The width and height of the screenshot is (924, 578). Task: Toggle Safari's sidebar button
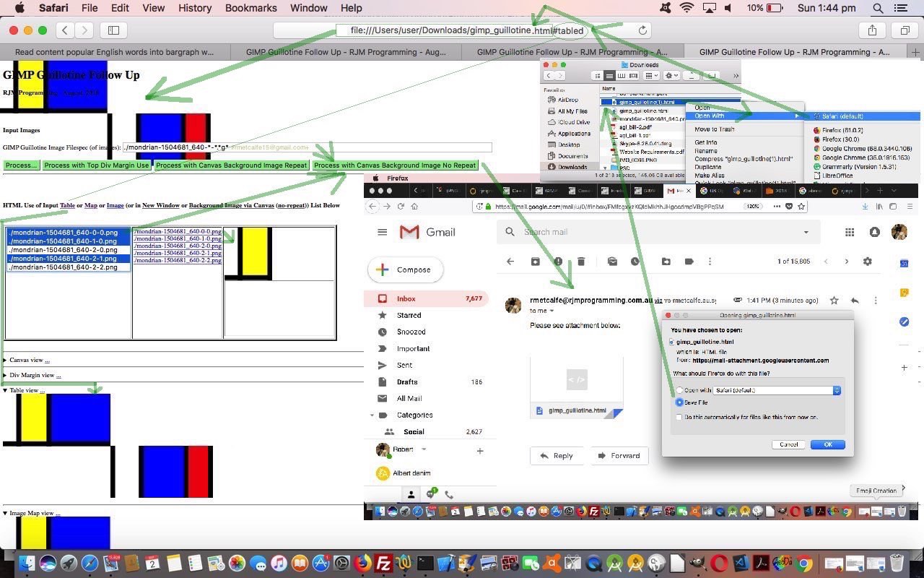click(x=113, y=30)
